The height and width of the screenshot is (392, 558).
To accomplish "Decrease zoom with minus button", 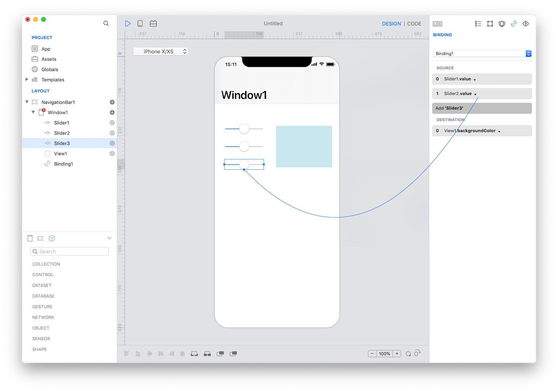I will (372, 354).
